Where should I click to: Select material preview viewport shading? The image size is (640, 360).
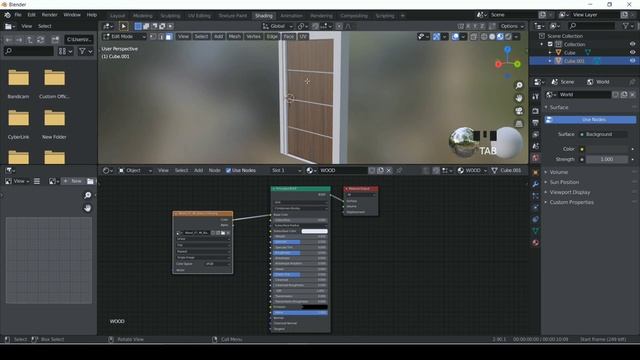tap(500, 36)
